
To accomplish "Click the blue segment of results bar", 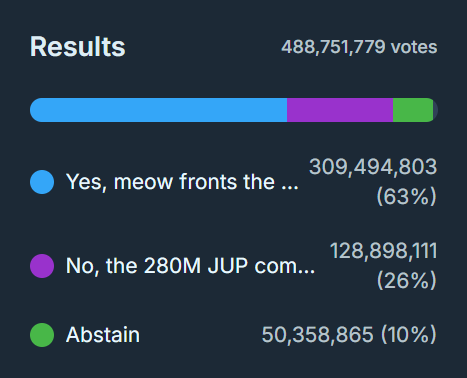I will (x=158, y=110).
